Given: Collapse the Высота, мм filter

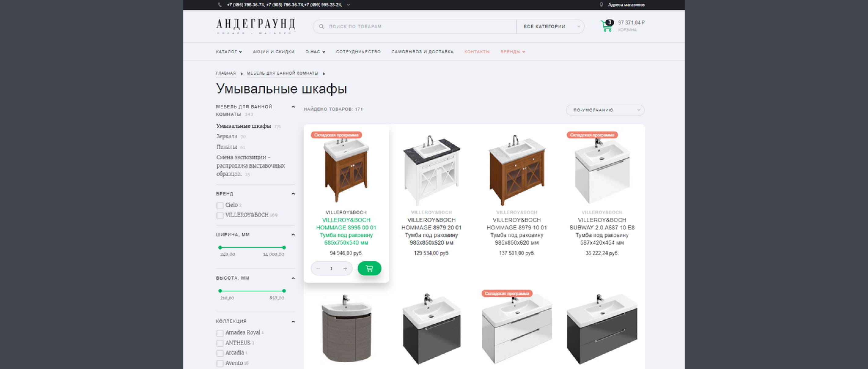Looking at the screenshot, I should click(x=293, y=278).
